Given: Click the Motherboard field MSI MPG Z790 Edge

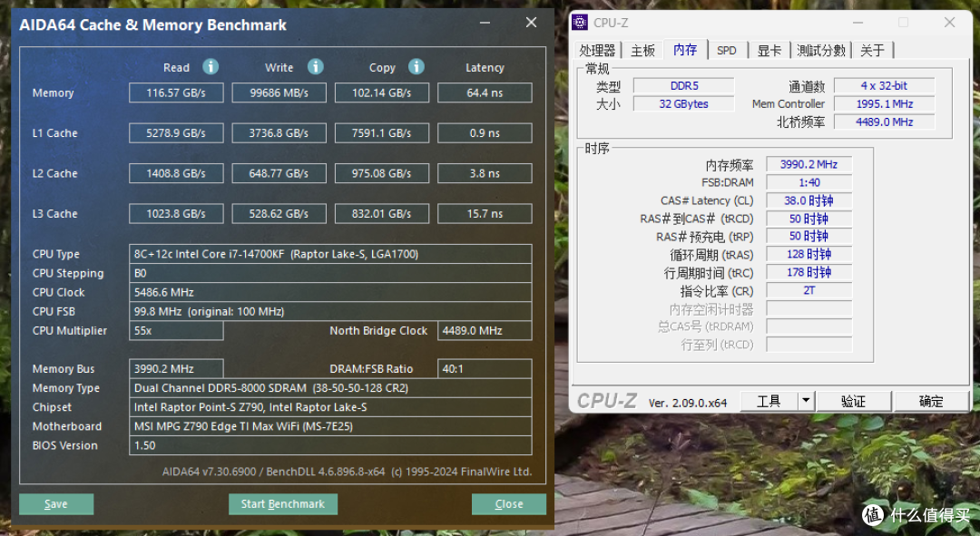Looking at the screenshot, I should (x=330, y=426).
